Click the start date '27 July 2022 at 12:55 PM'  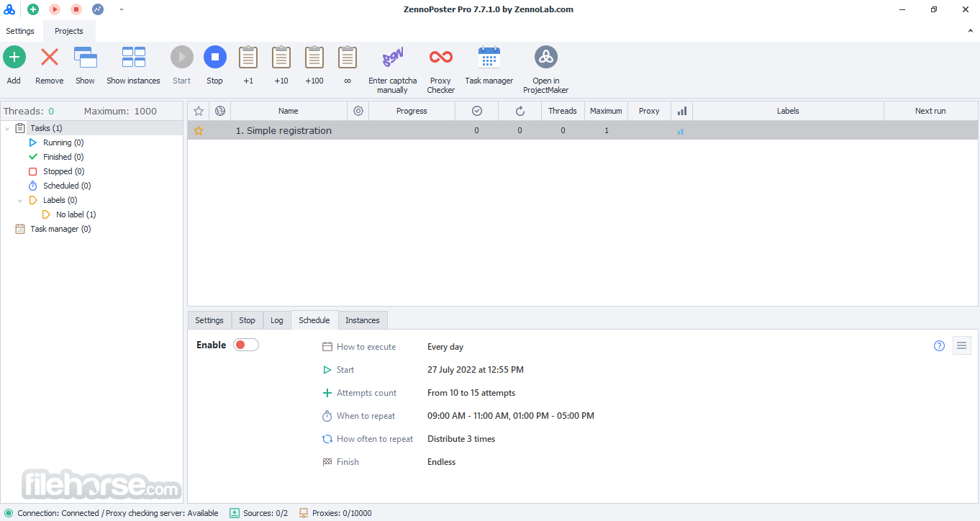[x=476, y=370]
